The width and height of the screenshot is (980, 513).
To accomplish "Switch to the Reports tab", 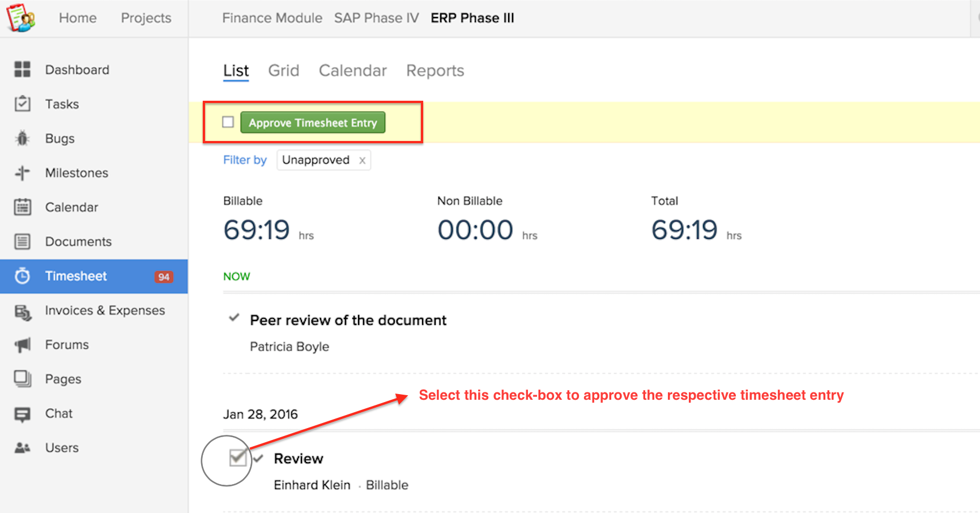I will click(x=435, y=71).
